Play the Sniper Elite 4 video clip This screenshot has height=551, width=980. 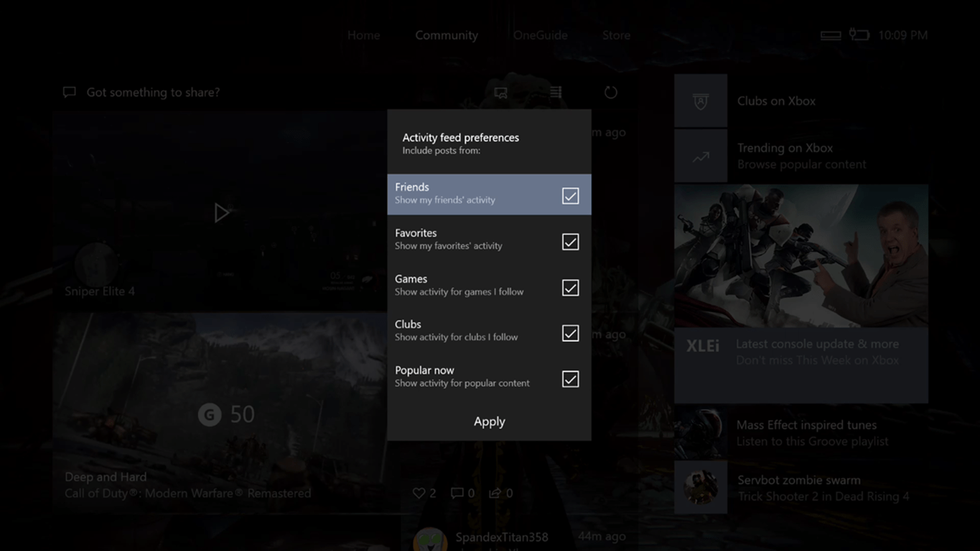click(222, 212)
